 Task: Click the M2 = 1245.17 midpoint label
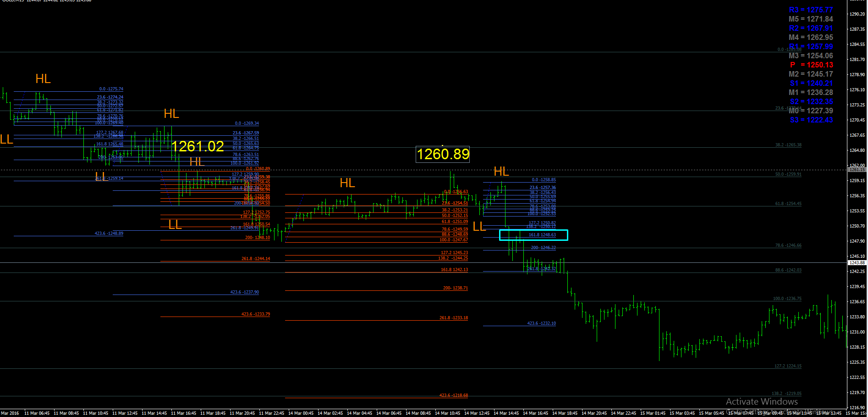point(811,74)
